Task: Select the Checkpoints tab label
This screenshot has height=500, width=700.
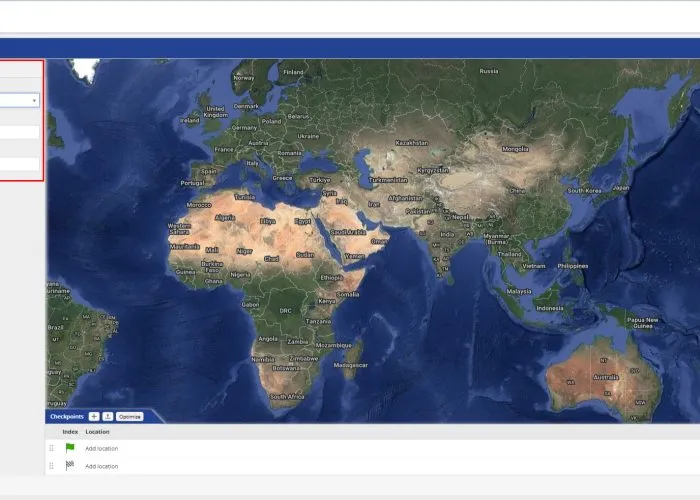Action: pyautogui.click(x=65, y=416)
